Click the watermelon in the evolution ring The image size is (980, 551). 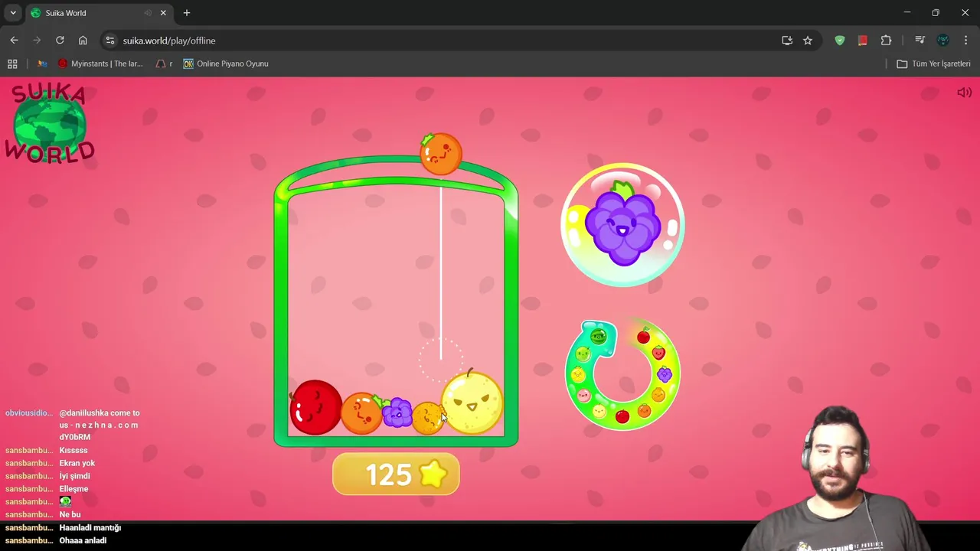[598, 335]
